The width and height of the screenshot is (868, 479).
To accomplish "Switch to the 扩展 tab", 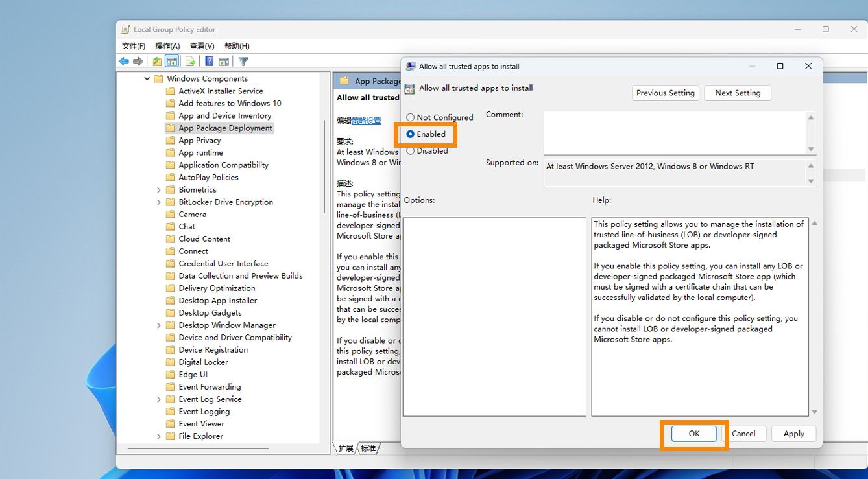I will tap(346, 448).
